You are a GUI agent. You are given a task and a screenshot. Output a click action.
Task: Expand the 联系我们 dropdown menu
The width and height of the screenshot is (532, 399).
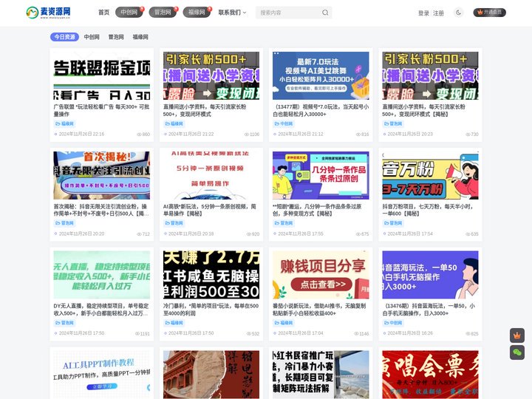click(232, 13)
